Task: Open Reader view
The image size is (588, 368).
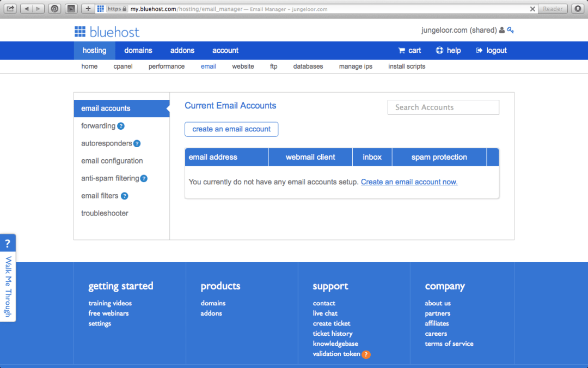Action: 553,9
